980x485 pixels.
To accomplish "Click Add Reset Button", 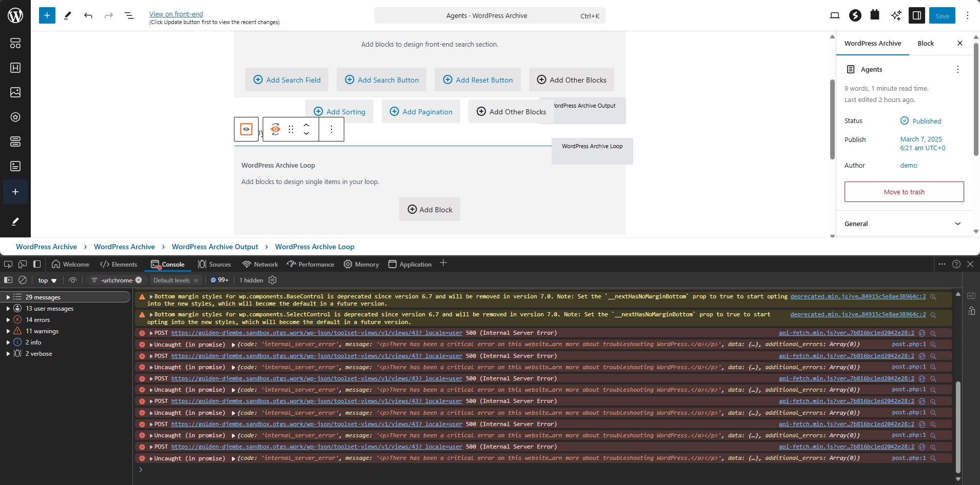I will 478,79.
